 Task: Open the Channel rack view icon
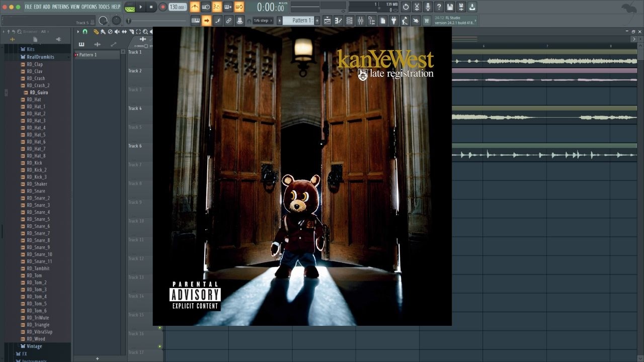(x=350, y=21)
